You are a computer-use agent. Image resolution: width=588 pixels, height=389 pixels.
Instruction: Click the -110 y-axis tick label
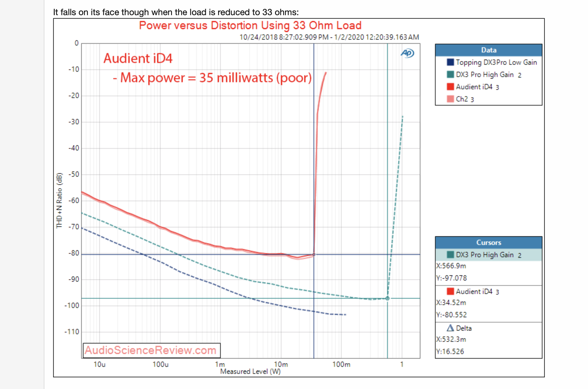(x=72, y=332)
